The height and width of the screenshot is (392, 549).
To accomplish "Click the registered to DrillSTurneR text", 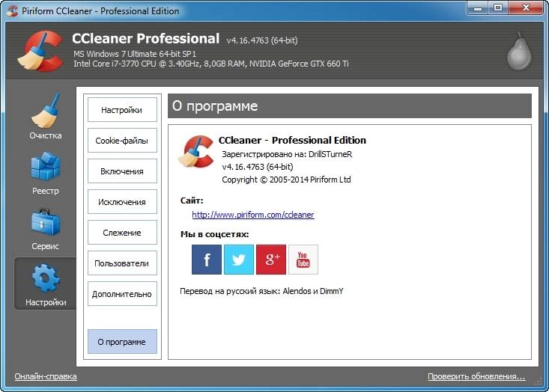I will point(287,154).
